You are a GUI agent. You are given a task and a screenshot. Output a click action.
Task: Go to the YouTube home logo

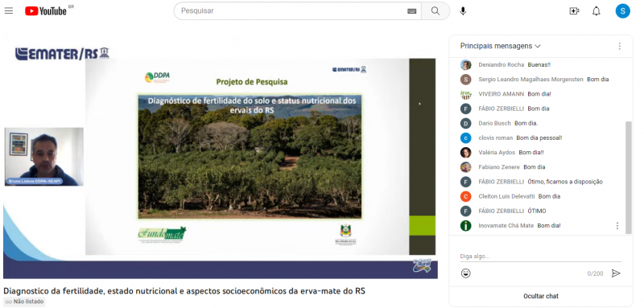click(x=46, y=11)
